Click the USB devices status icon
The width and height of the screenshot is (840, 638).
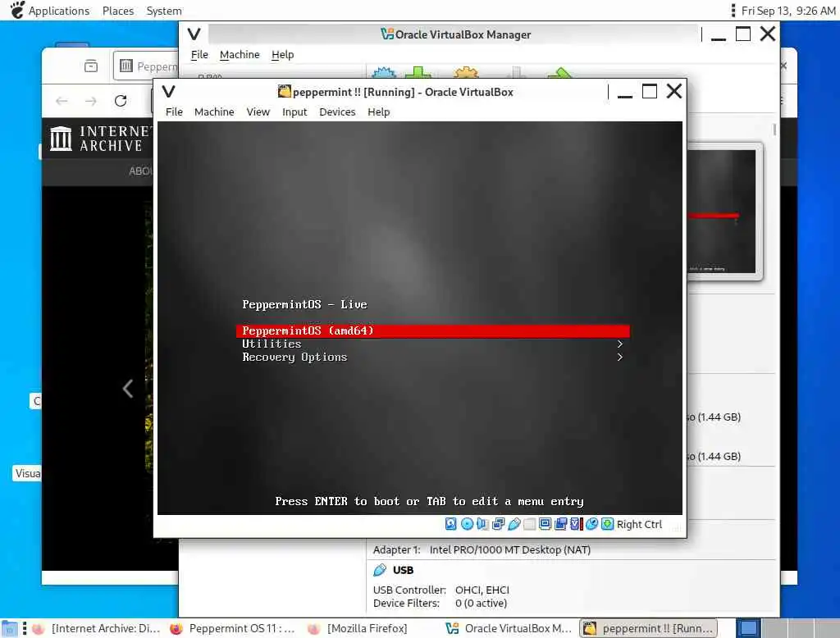[514, 524]
